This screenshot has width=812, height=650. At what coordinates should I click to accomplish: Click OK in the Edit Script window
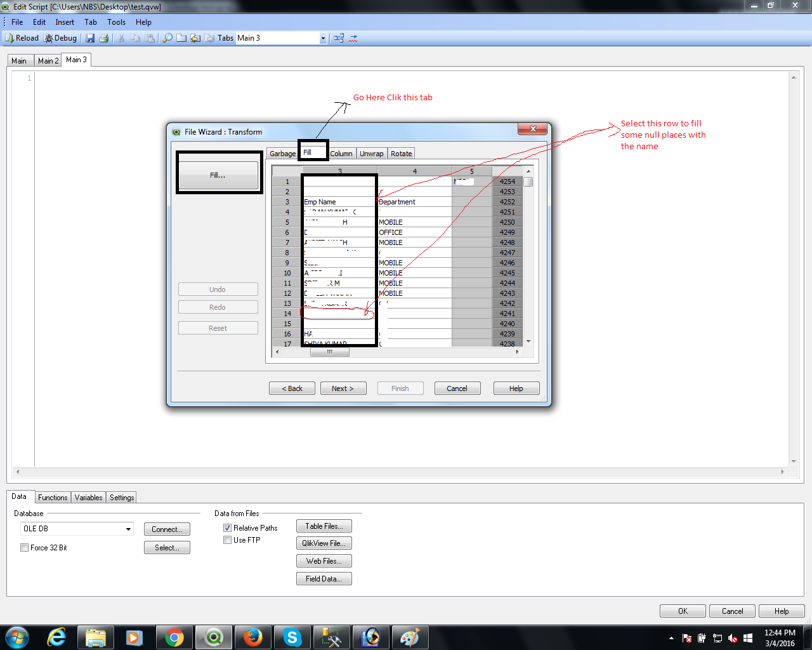683,611
